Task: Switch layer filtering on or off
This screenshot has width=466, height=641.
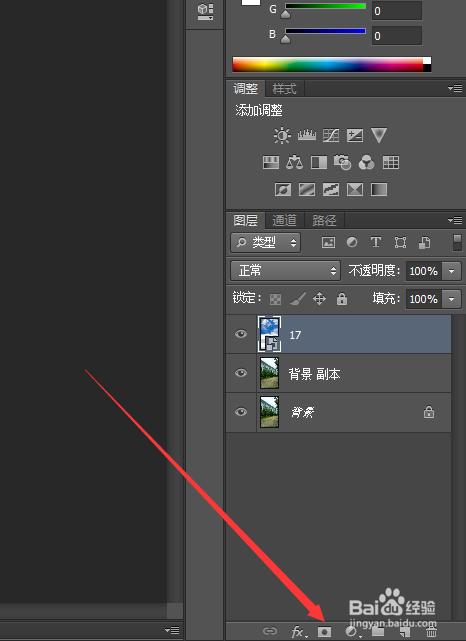Action: point(457,243)
